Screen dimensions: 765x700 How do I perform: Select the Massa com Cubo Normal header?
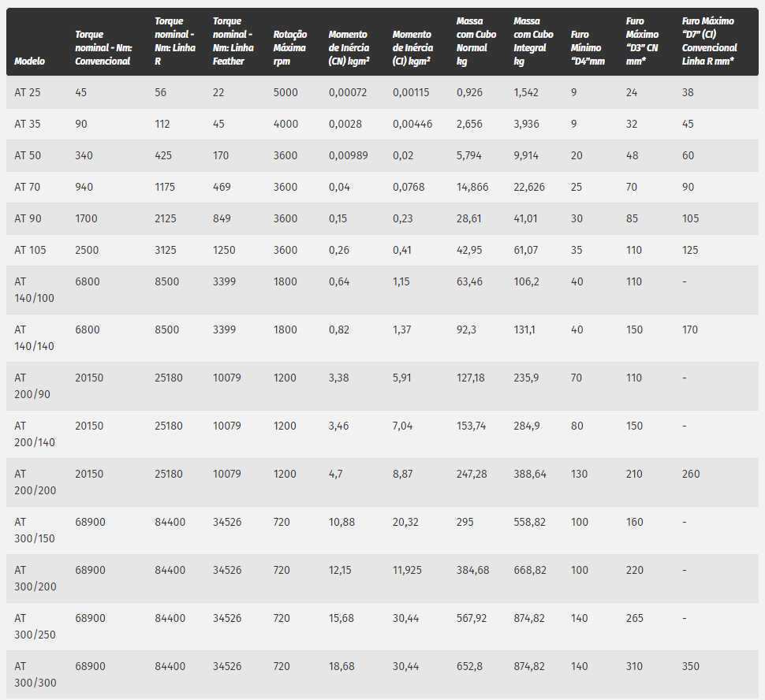(476, 41)
